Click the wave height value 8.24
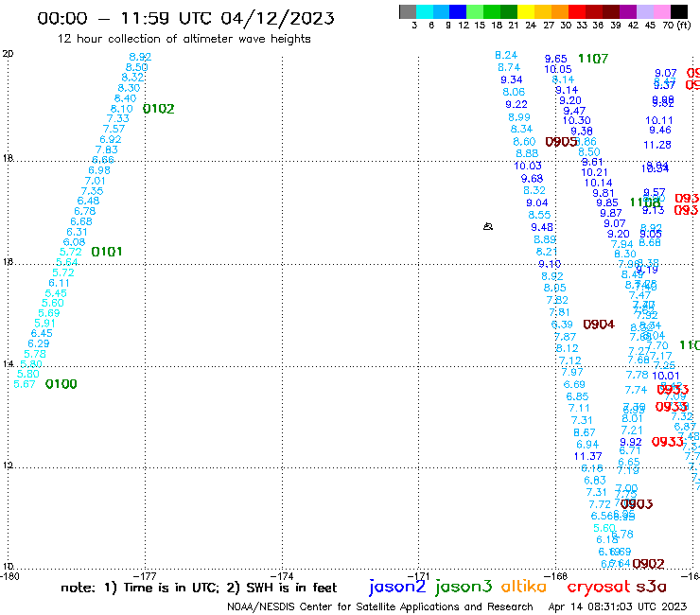 [506, 55]
